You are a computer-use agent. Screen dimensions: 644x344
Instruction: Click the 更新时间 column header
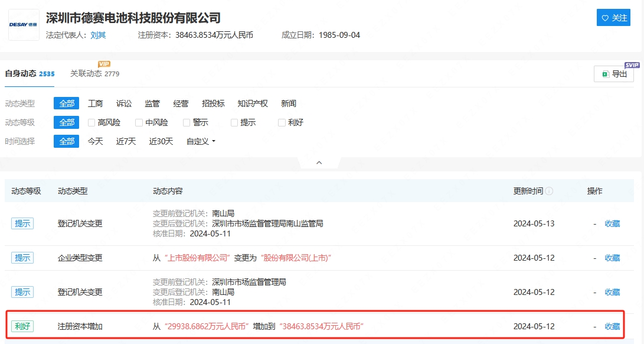[x=528, y=191]
